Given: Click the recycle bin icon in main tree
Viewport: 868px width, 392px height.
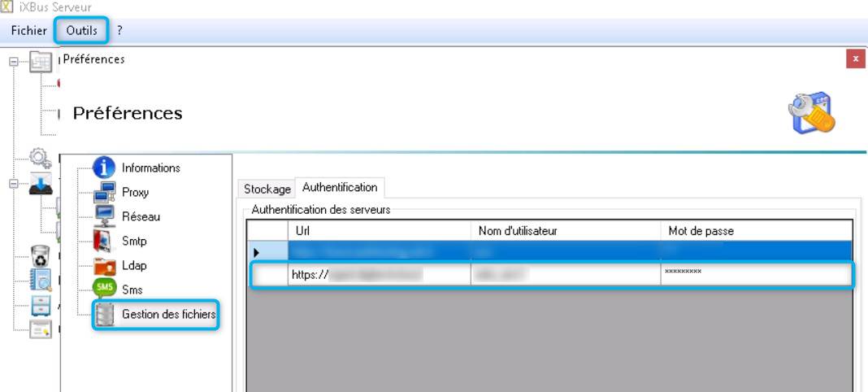Looking at the screenshot, I should click(41, 256).
